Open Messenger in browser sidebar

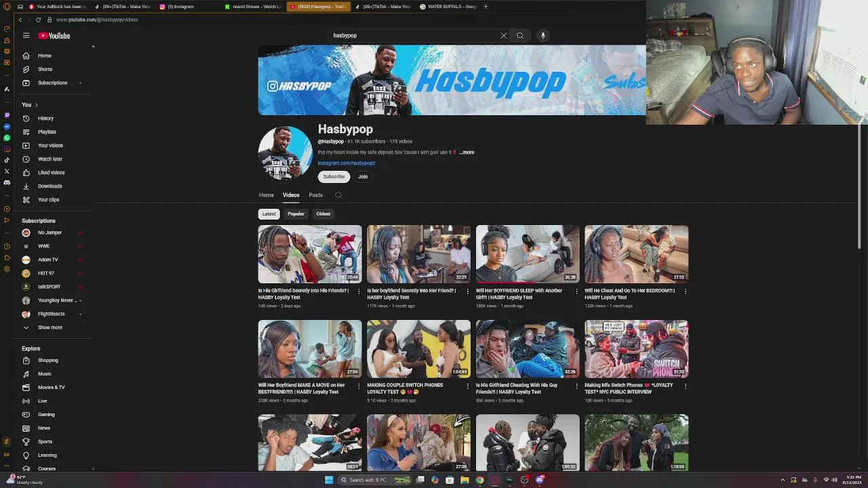[7, 127]
